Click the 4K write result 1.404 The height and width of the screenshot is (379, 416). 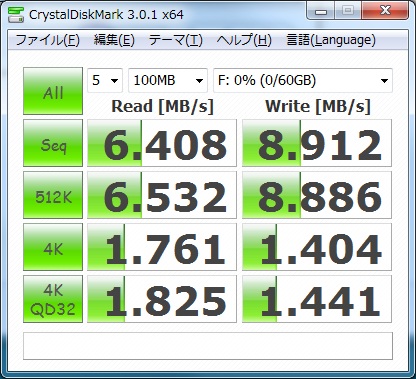[x=317, y=247]
